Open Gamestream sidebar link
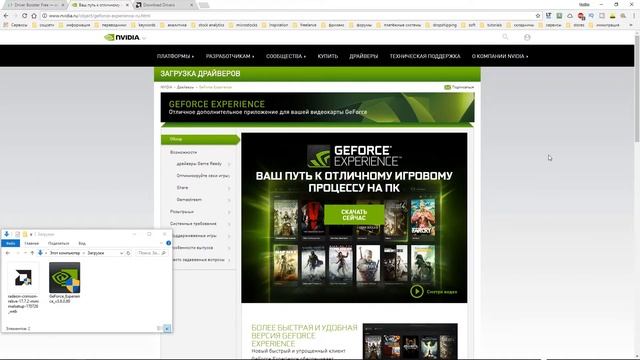This screenshot has height=360, width=640. [189, 200]
